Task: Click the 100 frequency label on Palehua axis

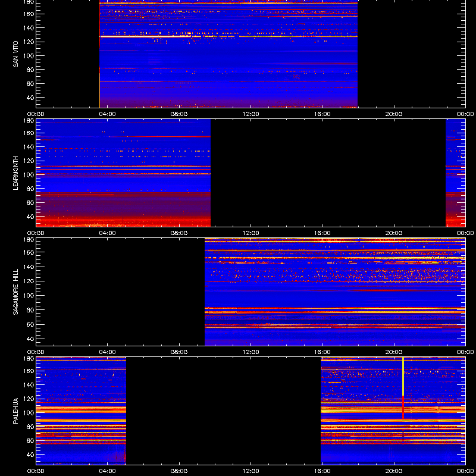Action: click(30, 413)
